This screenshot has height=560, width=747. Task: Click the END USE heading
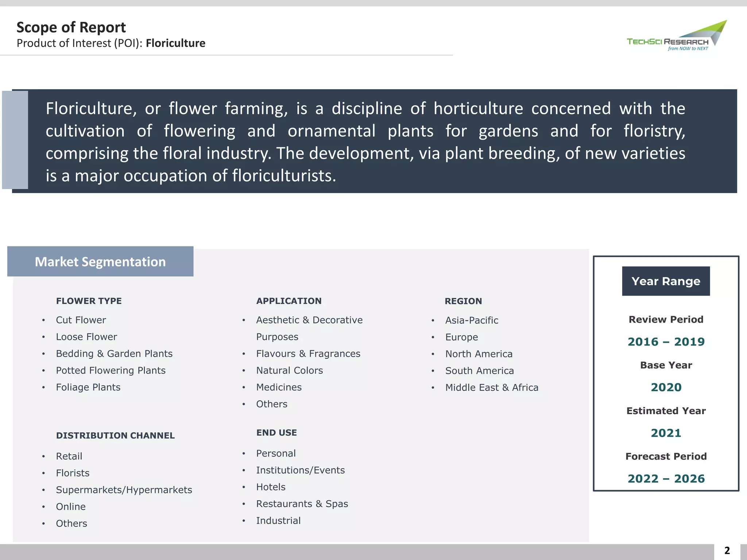point(276,433)
